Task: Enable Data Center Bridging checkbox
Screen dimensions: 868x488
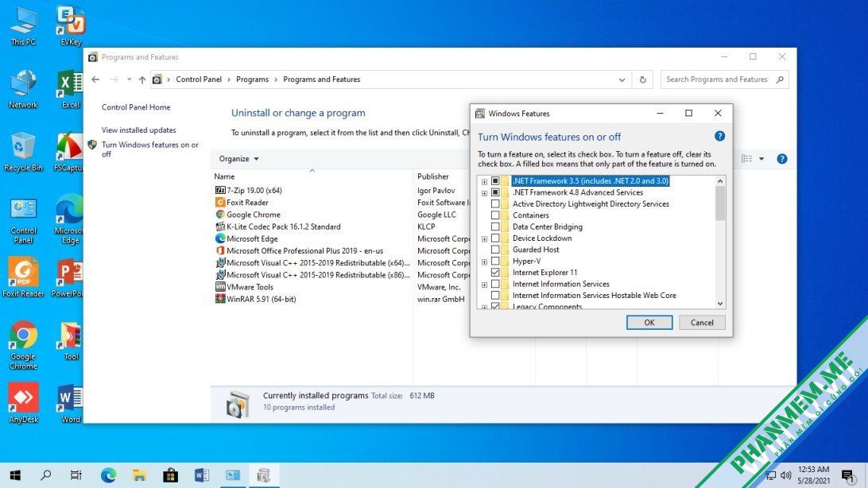Action: (495, 227)
